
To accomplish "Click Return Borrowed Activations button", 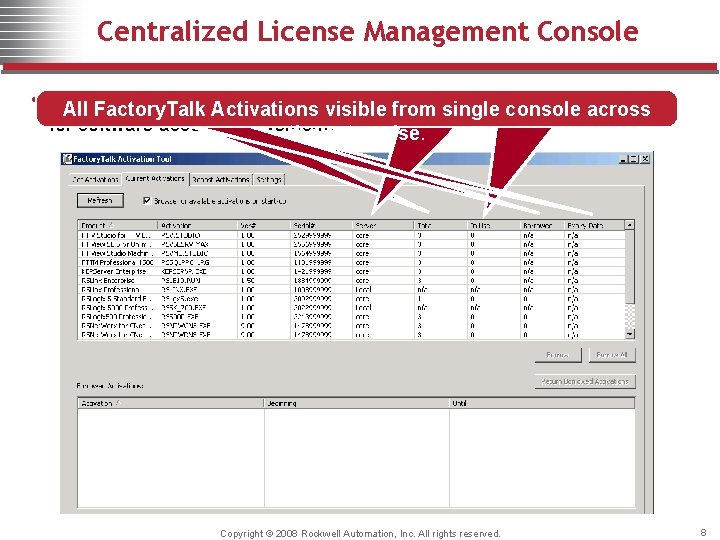I will pyautogui.click(x=585, y=381).
